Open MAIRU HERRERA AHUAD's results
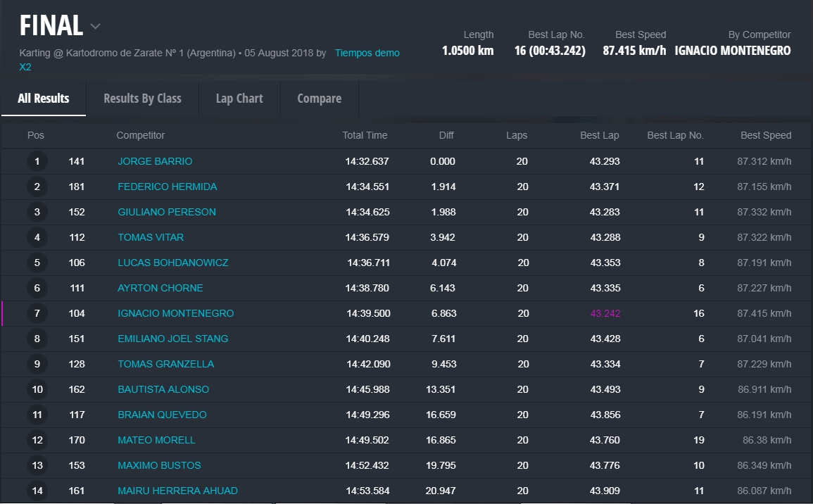This screenshot has width=813, height=504. click(x=177, y=491)
